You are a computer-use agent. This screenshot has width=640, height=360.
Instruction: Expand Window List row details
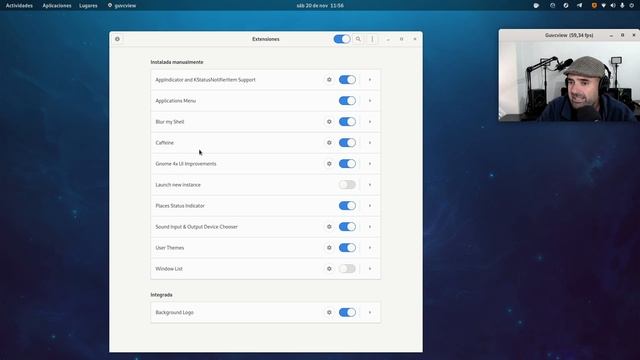tap(370, 269)
